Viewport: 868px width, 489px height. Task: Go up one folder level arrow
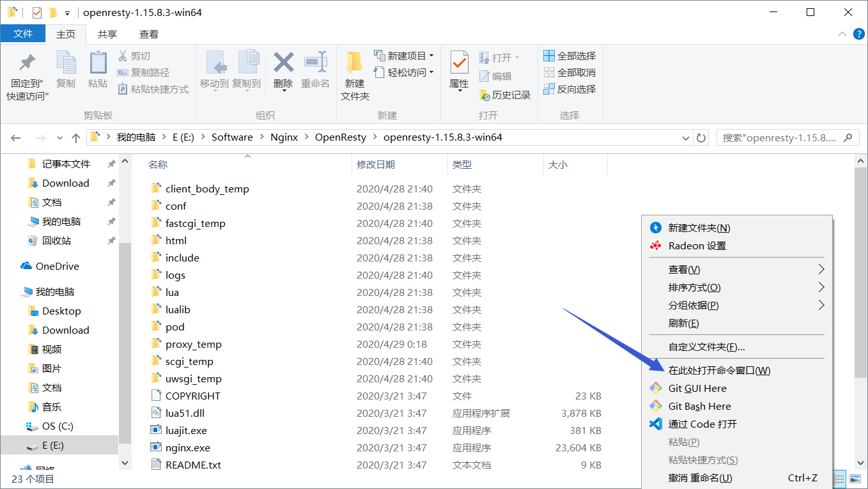(x=76, y=137)
